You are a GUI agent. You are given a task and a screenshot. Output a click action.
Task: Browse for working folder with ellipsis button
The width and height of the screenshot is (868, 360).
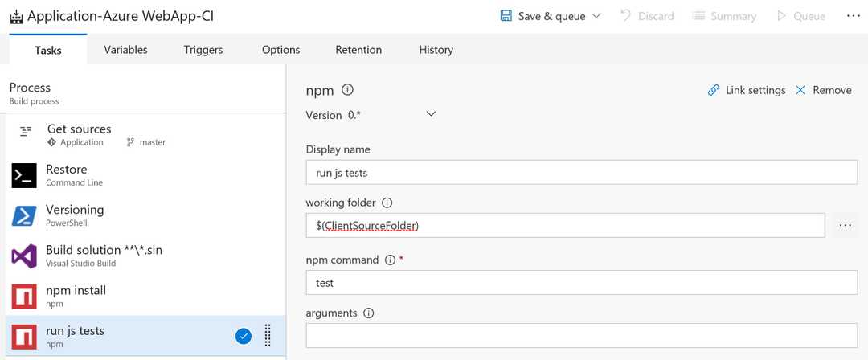(x=845, y=226)
